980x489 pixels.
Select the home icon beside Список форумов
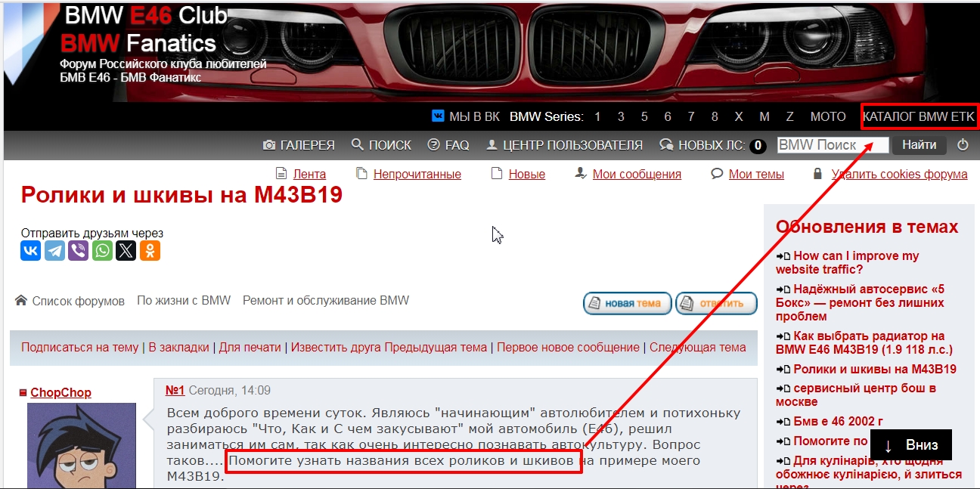click(x=20, y=299)
